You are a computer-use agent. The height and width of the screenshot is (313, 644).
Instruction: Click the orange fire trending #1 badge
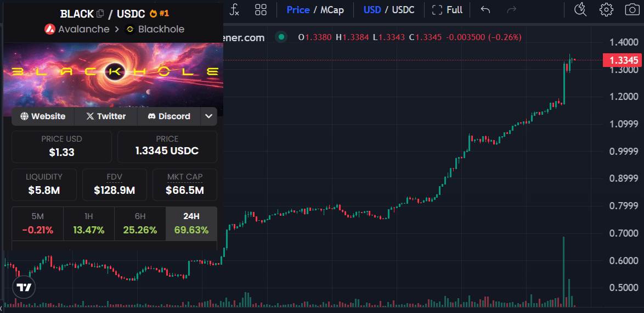[160, 13]
